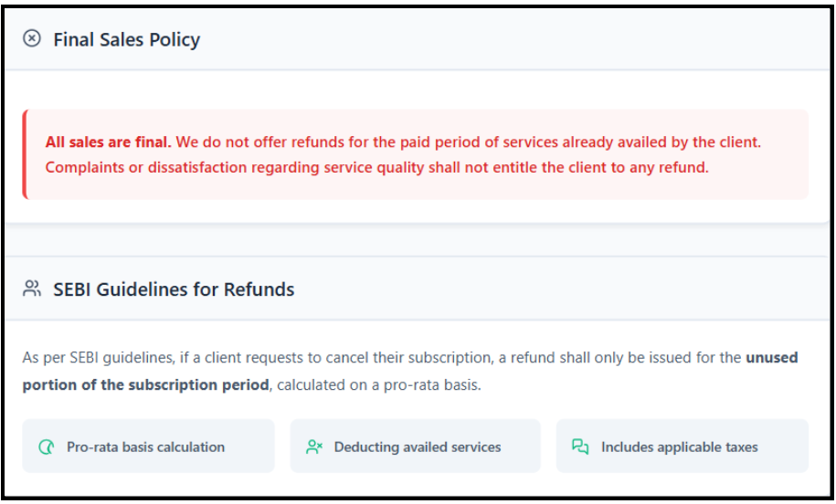This screenshot has height=504, width=836.
Task: Click the pie chart icon for pro-rata calculation
Action: [47, 447]
